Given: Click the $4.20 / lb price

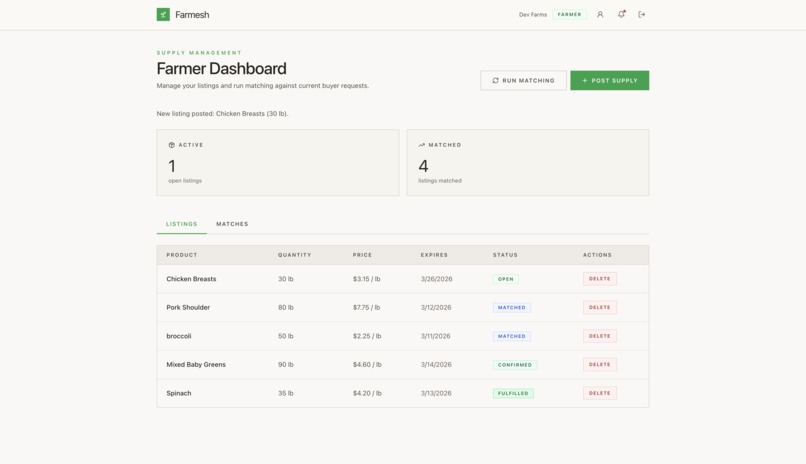Looking at the screenshot, I should (x=367, y=393).
